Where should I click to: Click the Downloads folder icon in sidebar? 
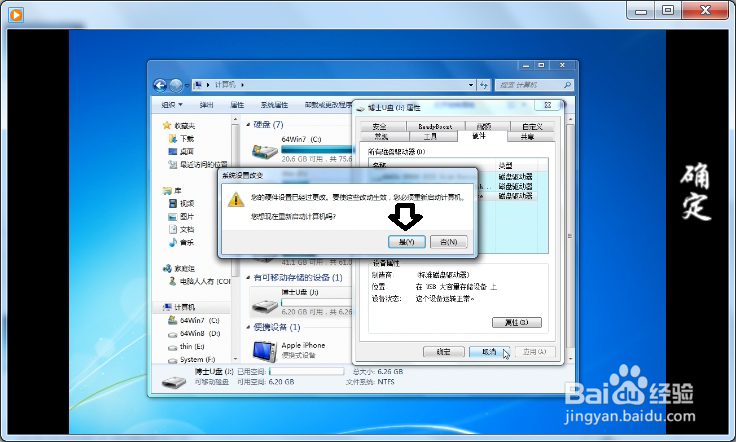click(172, 138)
